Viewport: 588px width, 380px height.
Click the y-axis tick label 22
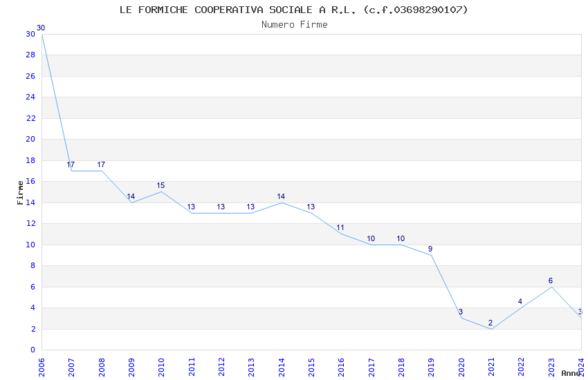click(30, 118)
